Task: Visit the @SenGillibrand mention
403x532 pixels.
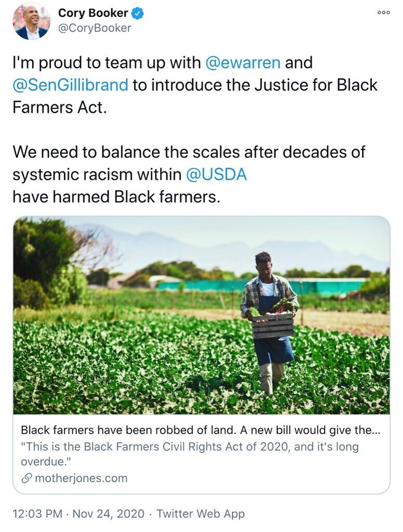Action: pos(70,85)
